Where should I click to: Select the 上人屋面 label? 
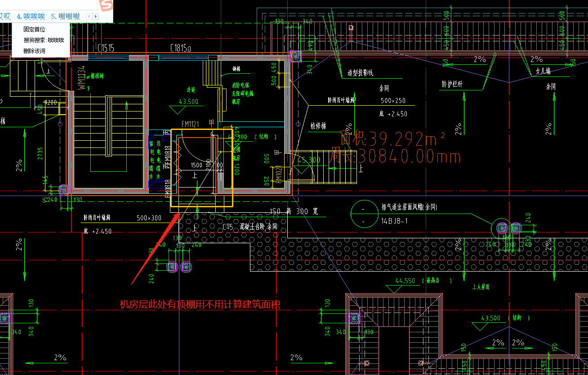coord(481,286)
